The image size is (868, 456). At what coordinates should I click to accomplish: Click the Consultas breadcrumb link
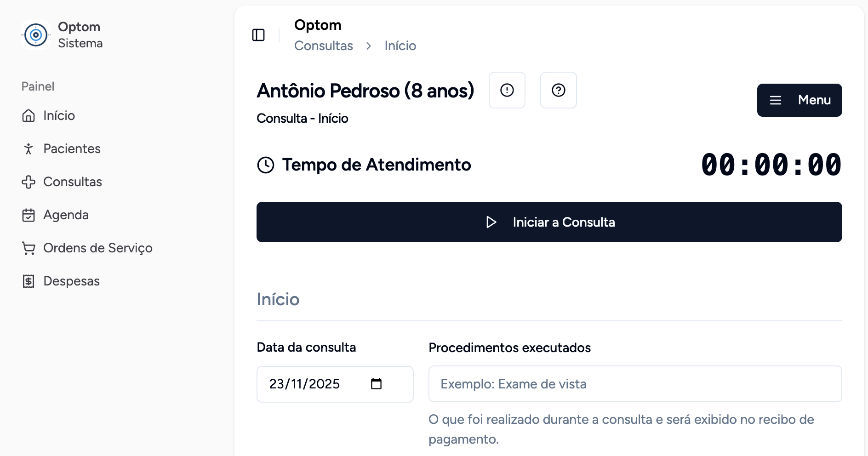[x=323, y=46]
